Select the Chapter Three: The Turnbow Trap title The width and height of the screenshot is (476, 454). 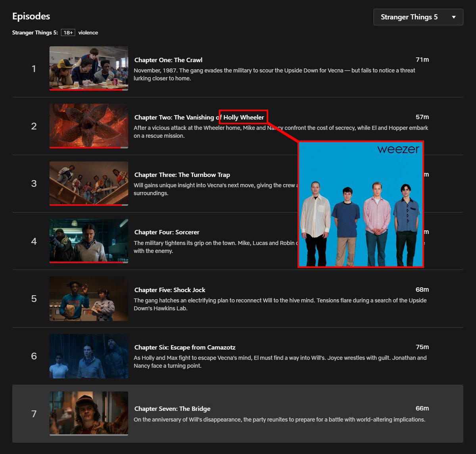pos(182,175)
